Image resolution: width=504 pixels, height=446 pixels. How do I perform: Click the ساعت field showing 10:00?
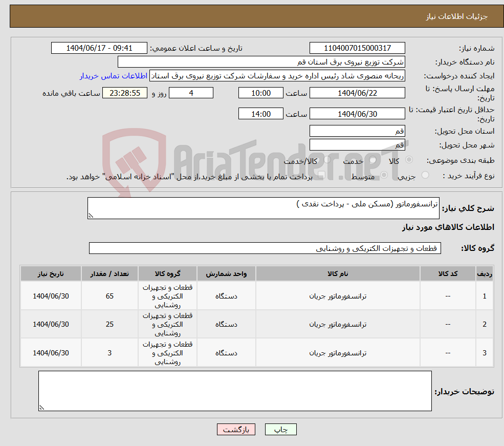click(x=260, y=93)
